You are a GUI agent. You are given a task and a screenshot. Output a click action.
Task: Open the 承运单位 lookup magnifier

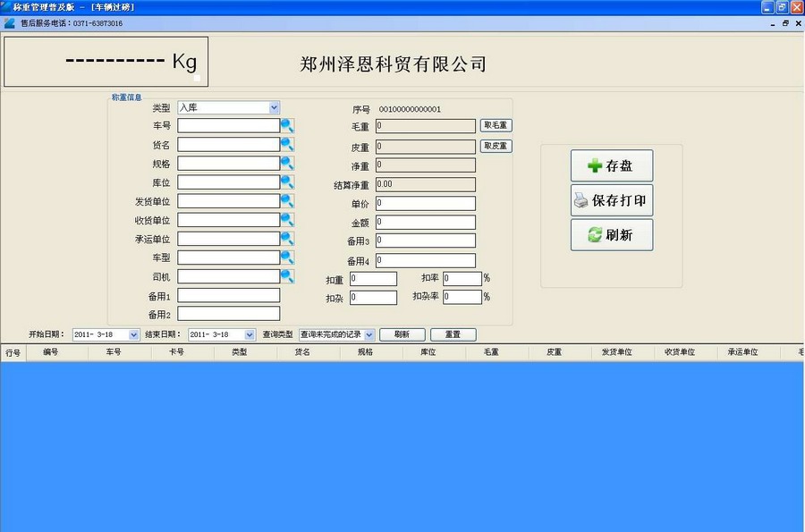coord(288,239)
